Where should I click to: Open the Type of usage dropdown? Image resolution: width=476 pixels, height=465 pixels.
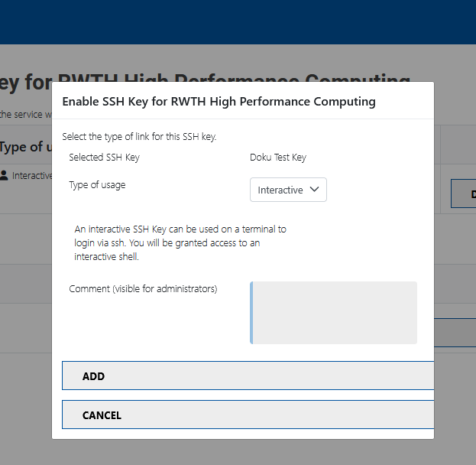pos(287,190)
